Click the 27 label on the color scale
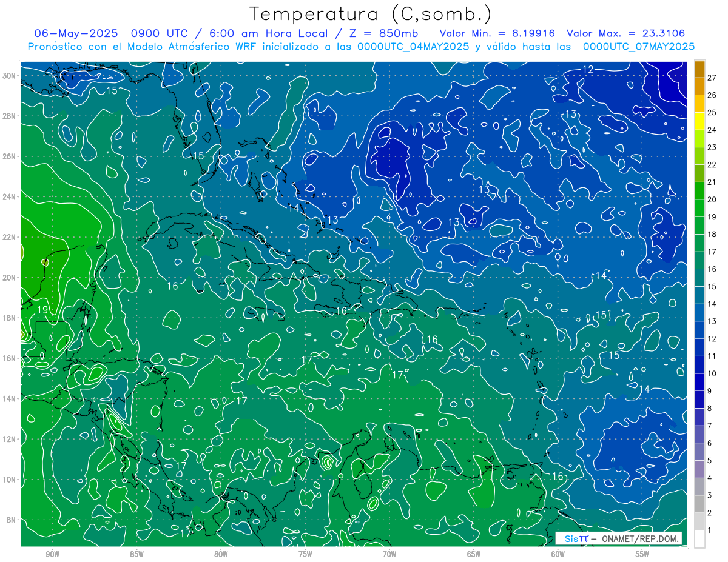 [712, 78]
